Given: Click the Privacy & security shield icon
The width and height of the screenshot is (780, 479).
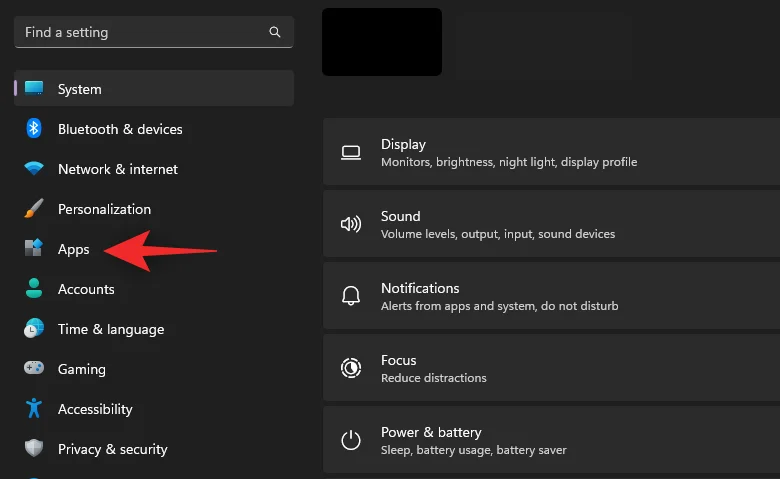Looking at the screenshot, I should [x=34, y=448].
